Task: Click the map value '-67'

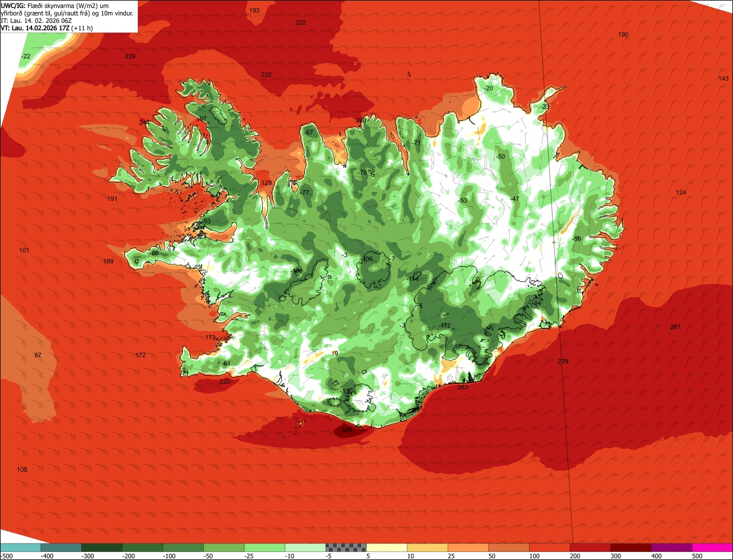Action: click(309, 133)
